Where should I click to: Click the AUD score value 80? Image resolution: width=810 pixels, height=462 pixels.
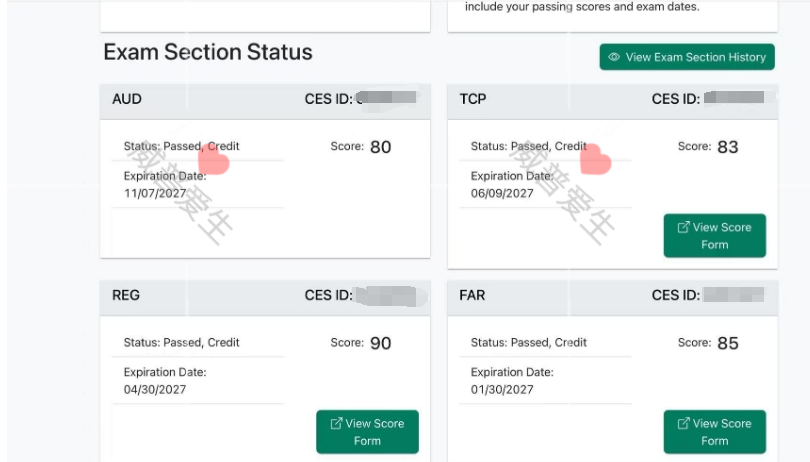pyautogui.click(x=381, y=147)
